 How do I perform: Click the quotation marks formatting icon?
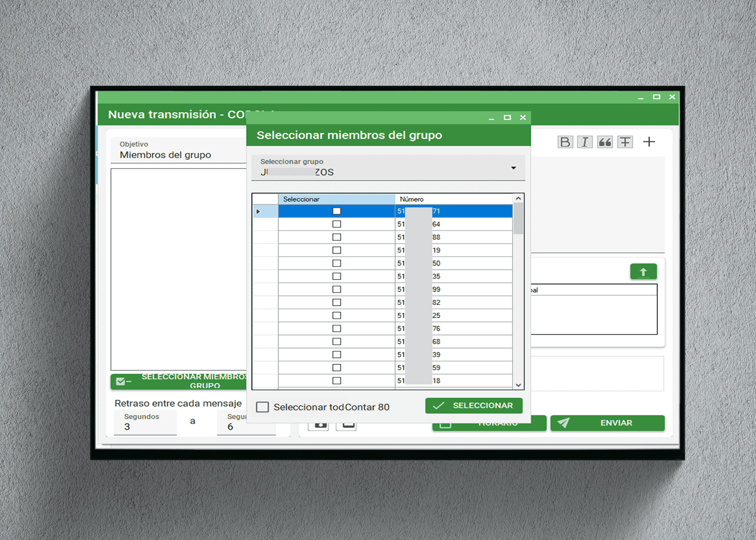[605, 142]
